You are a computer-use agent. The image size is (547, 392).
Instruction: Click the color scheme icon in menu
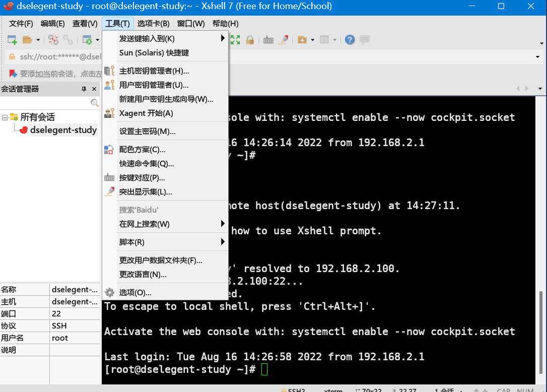coord(109,150)
